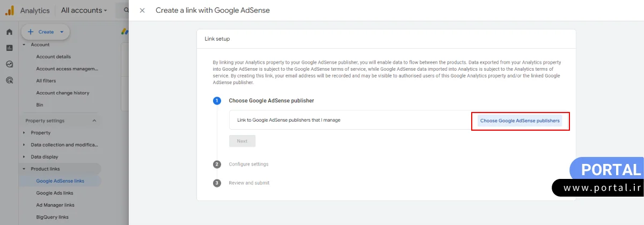Open the All accounts dropdown
The width and height of the screenshot is (644, 225).
pyautogui.click(x=84, y=10)
